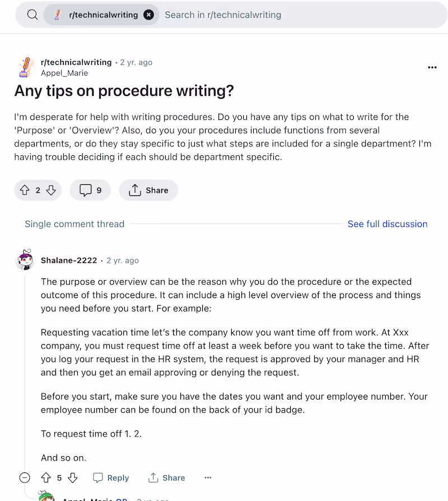Viewport: 448px width, 501px height.
Task: Click the 'Search in r/technicalwriting' input field
Action: click(223, 15)
